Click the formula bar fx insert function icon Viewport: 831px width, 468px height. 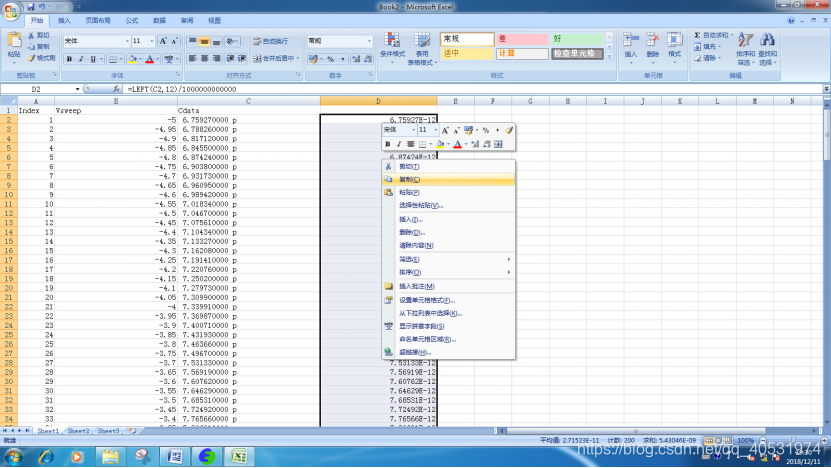(116, 89)
